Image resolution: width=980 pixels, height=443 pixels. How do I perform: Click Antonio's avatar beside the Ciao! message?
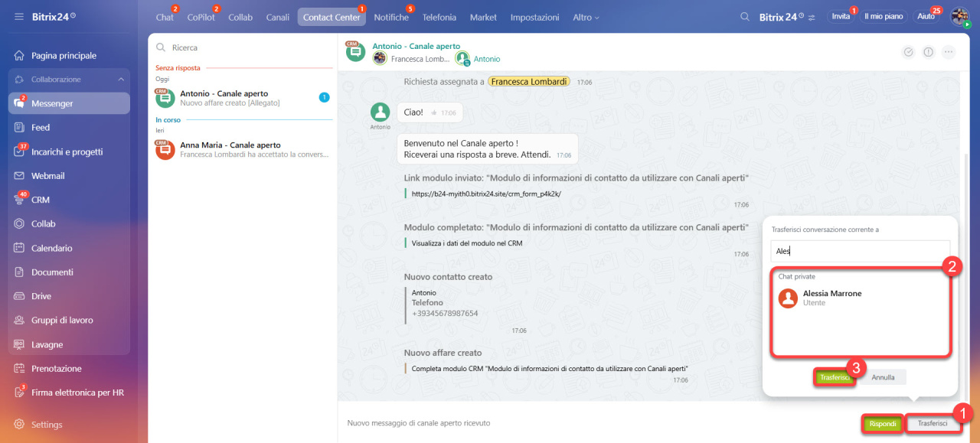tap(381, 112)
